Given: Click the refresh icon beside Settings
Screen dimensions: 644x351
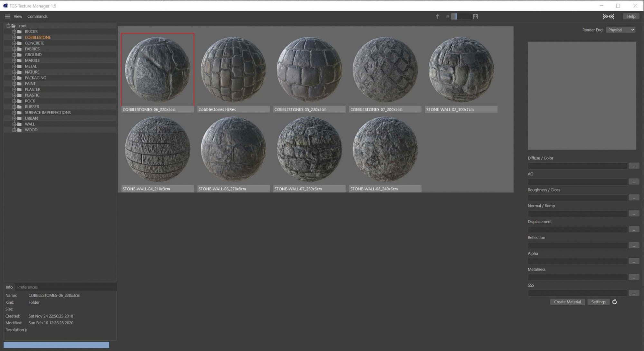Looking at the screenshot, I should click(615, 302).
